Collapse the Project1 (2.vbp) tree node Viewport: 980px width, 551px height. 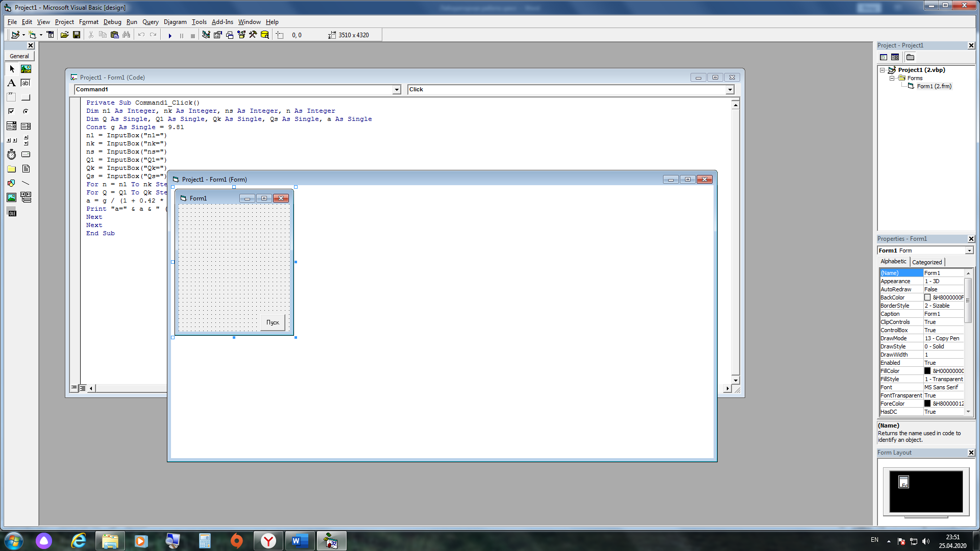882,70
